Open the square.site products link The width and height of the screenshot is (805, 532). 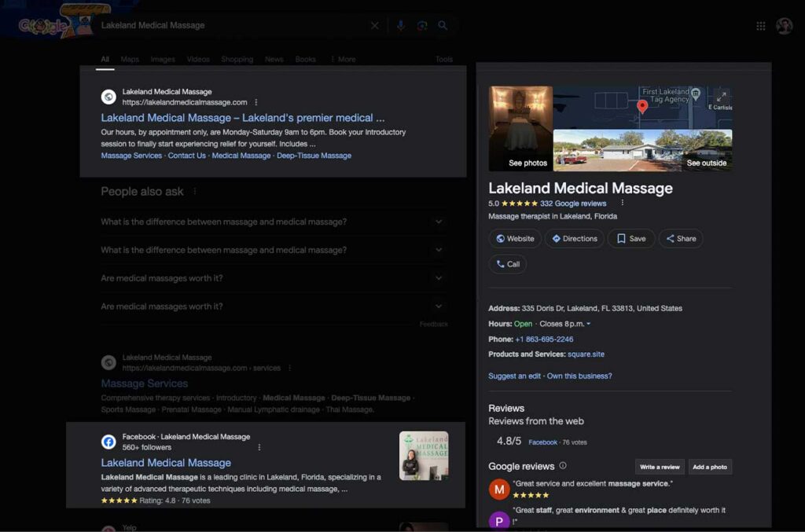586,354
